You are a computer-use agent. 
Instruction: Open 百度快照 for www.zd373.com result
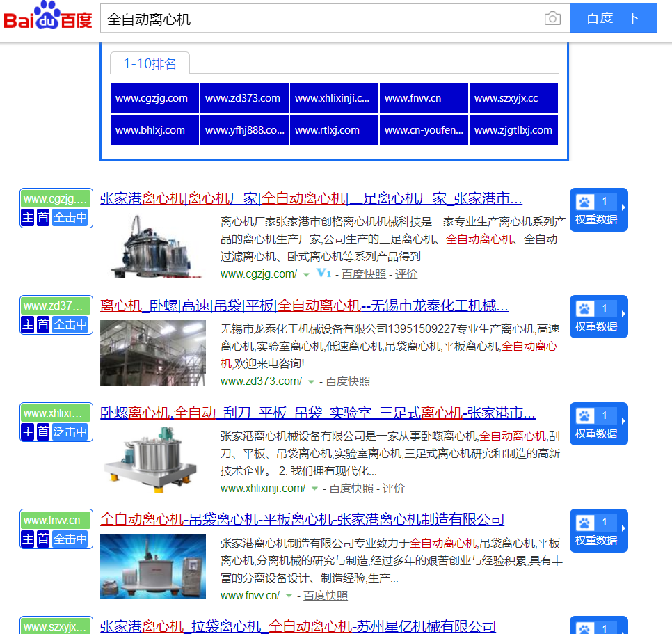pyautogui.click(x=348, y=381)
